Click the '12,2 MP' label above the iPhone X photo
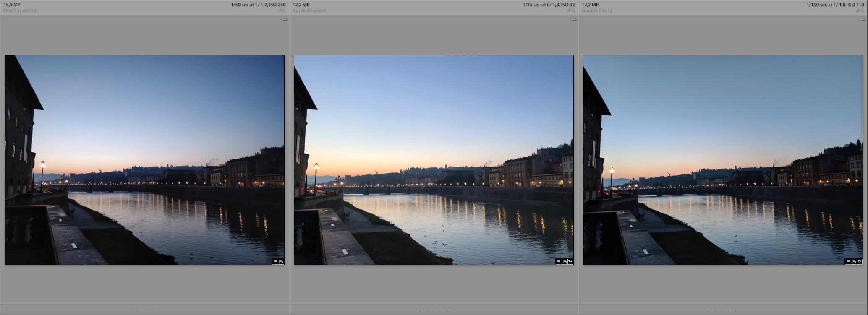This screenshot has width=868, height=315. pos(301,5)
